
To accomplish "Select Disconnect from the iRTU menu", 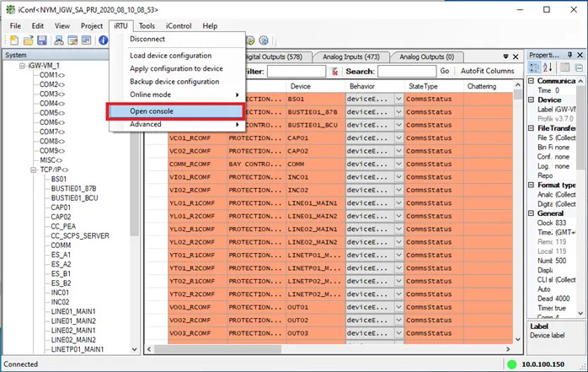I will tap(176, 39).
